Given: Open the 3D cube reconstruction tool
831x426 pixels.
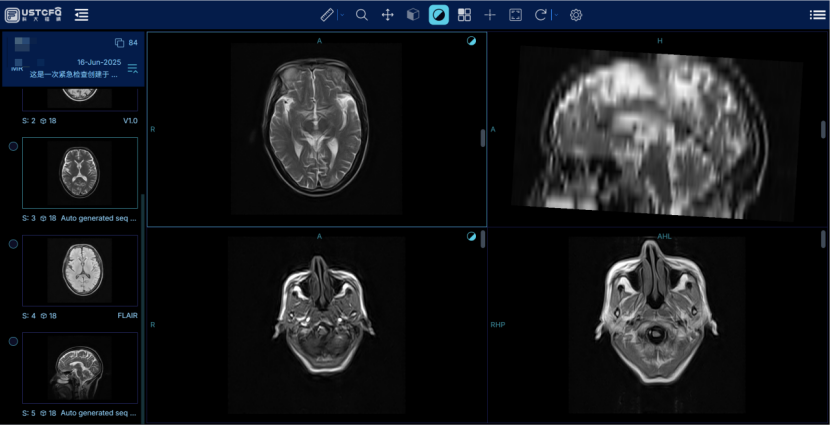Looking at the screenshot, I should 413,15.
